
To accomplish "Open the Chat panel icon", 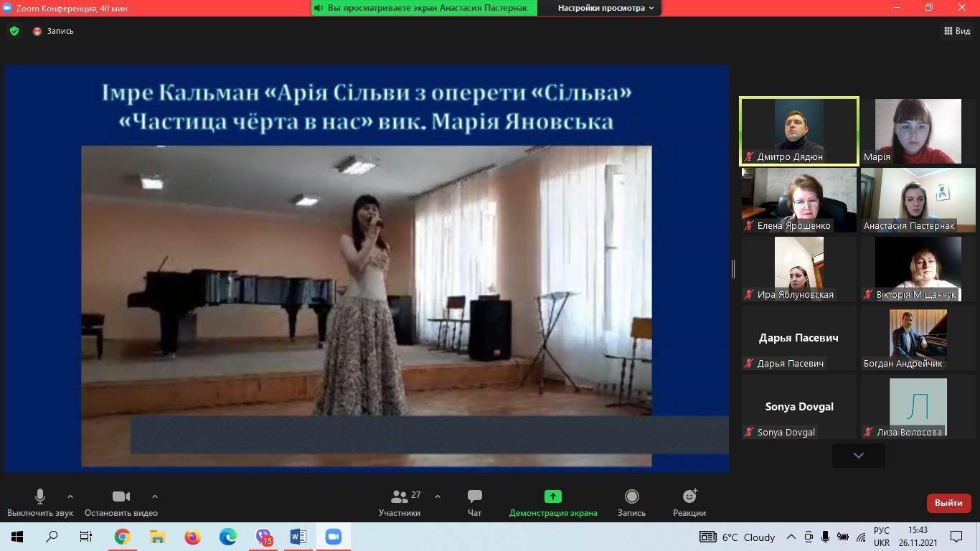I will tap(474, 497).
